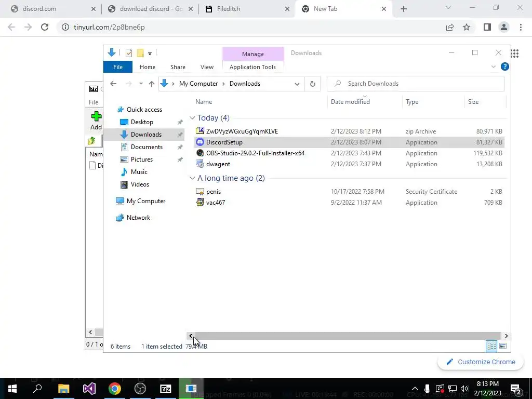
Task: Click the Security Certificate type cell
Action: point(431,192)
